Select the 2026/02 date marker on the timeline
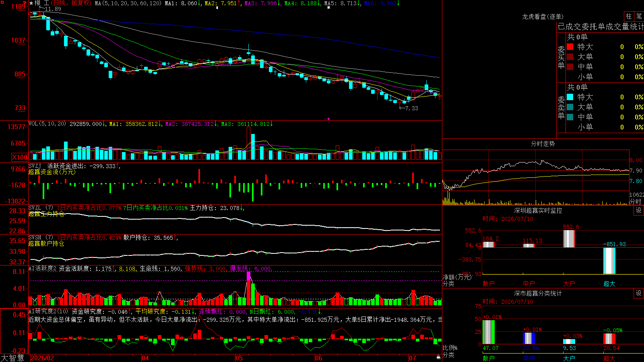 coord(42,358)
